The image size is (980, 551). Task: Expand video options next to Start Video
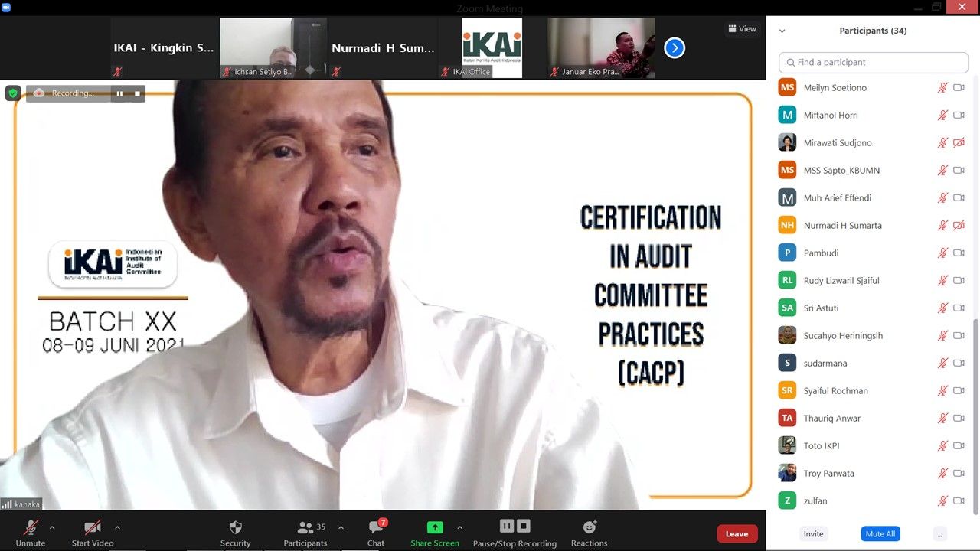[117, 527]
